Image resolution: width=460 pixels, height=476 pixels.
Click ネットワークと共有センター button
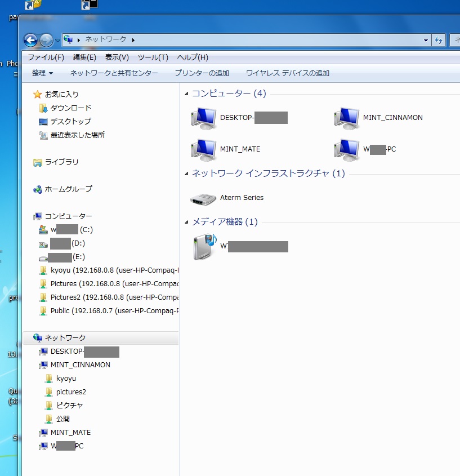coord(114,73)
